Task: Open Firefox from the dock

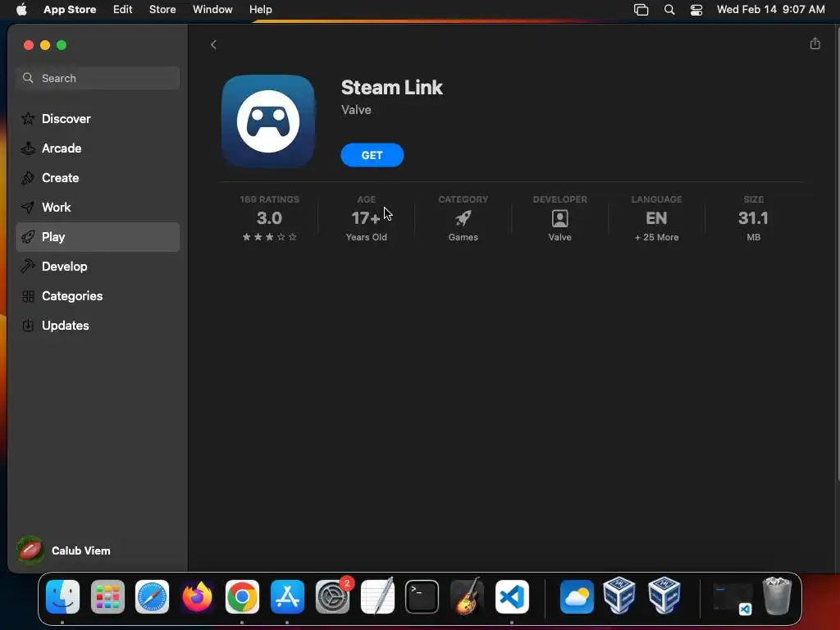Action: (197, 596)
